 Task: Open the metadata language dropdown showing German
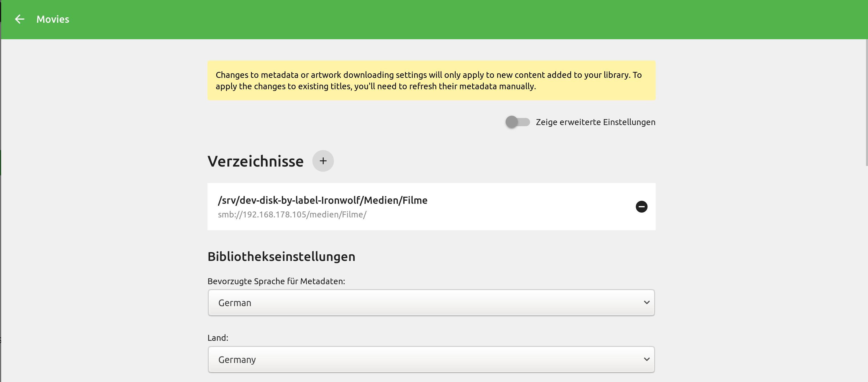[x=431, y=302]
